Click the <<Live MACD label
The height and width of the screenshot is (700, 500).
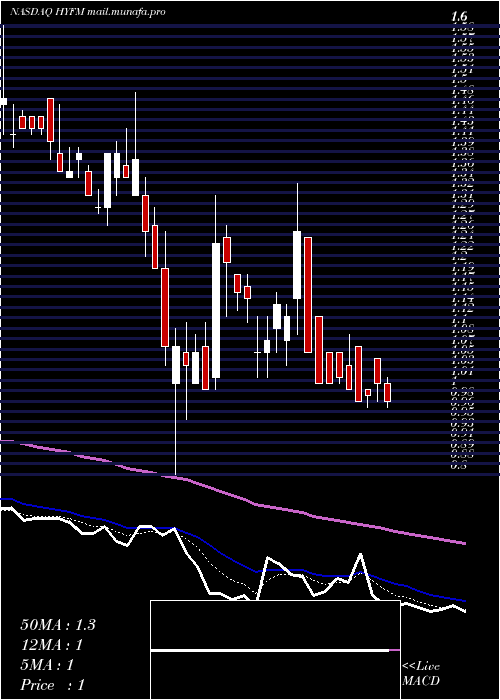coord(421,674)
